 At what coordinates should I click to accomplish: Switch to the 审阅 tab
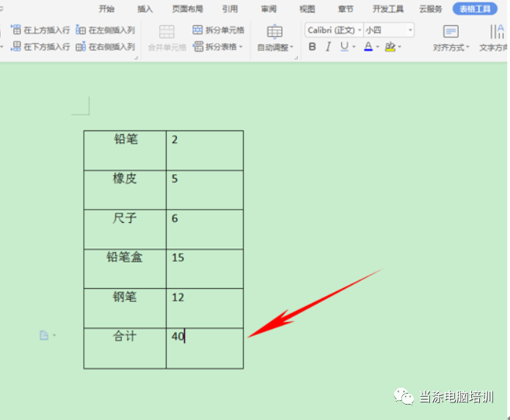269,9
